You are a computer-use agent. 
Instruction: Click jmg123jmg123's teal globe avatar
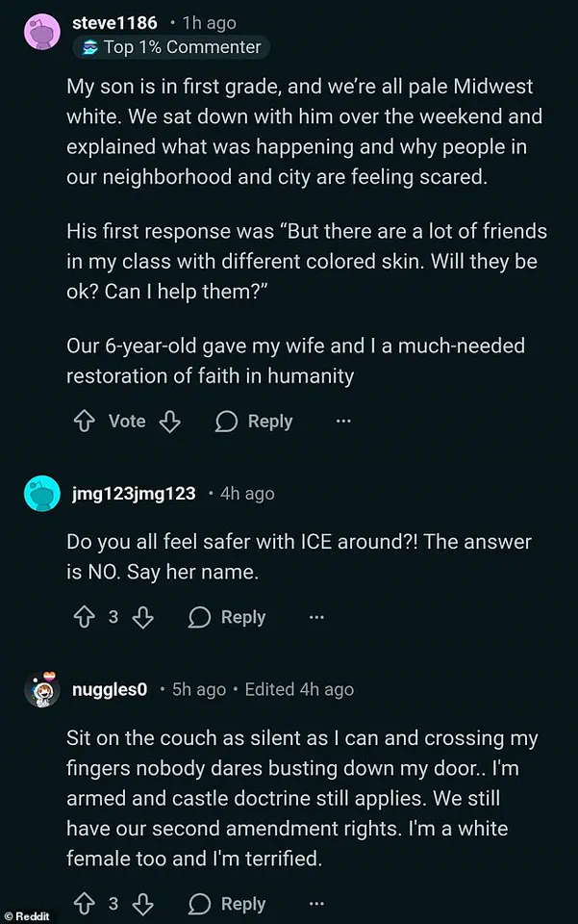click(x=41, y=493)
